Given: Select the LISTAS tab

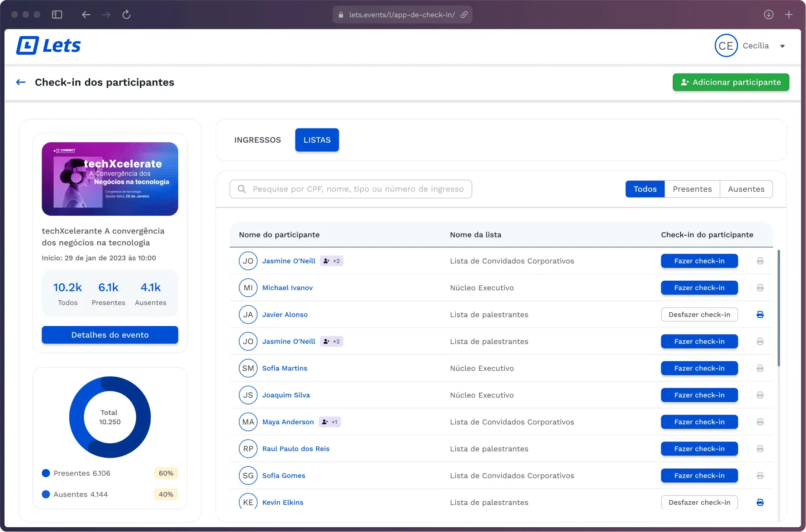Looking at the screenshot, I should (x=317, y=140).
